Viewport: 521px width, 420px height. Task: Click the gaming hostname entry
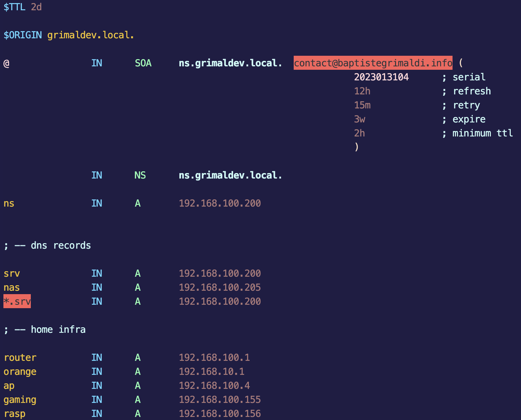point(20,399)
